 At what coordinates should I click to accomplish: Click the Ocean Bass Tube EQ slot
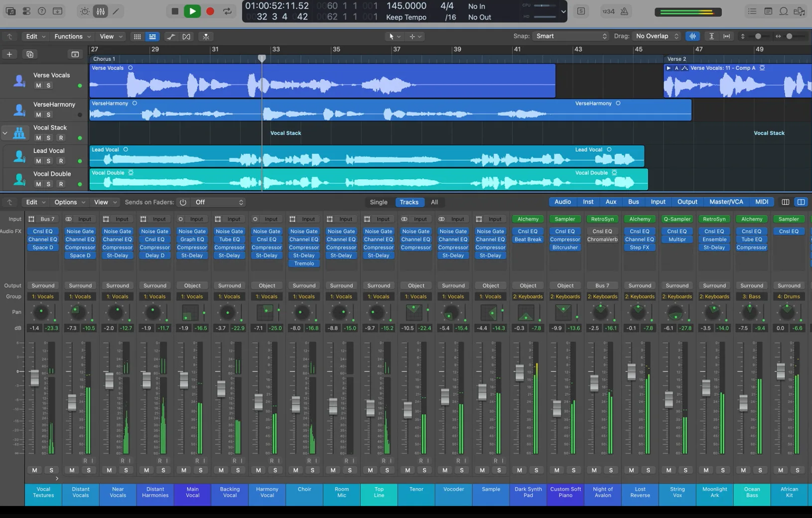751,240
